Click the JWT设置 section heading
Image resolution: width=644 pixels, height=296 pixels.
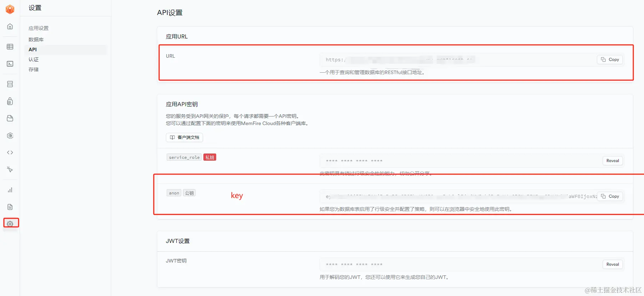178,241
